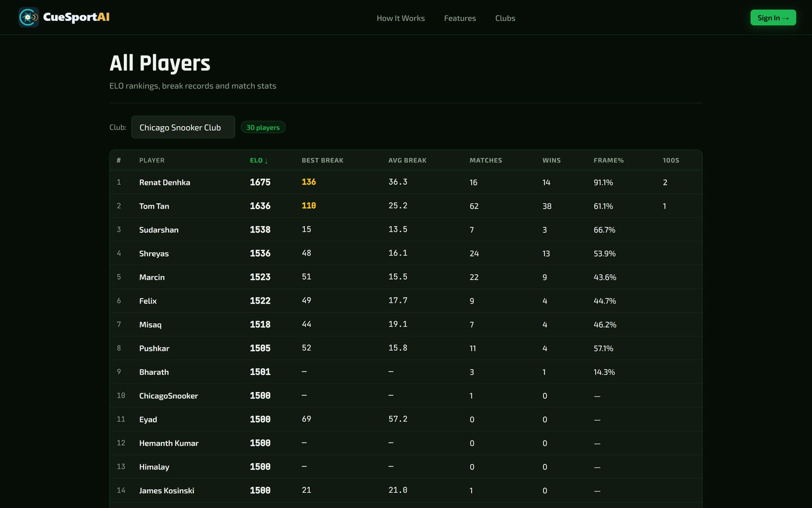
Task: Open player Bharath
Action: click(154, 372)
